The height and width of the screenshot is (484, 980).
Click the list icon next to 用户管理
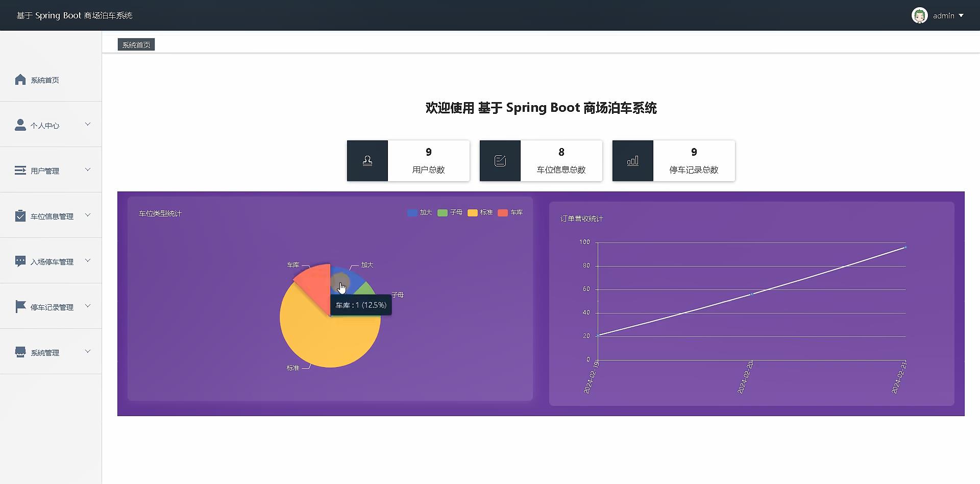[x=20, y=170]
